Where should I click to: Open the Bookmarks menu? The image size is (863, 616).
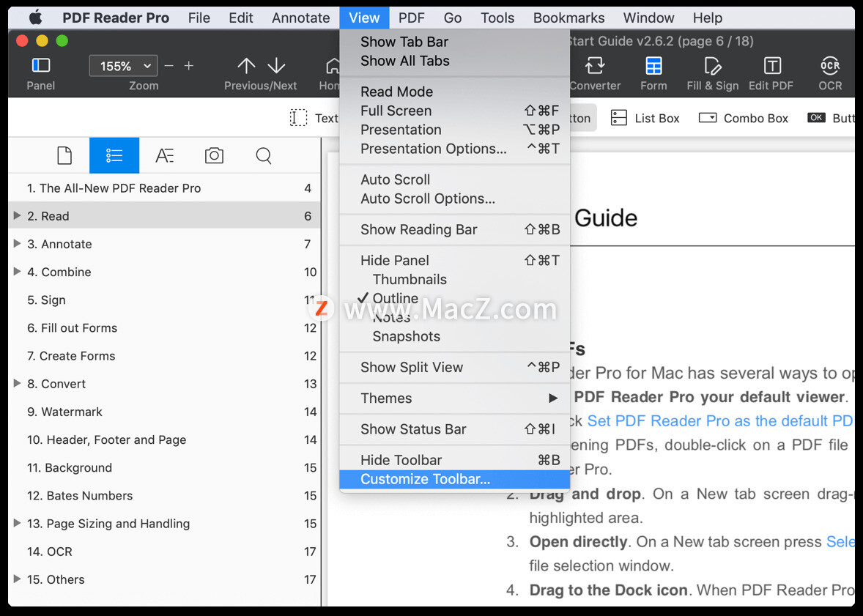[568, 18]
